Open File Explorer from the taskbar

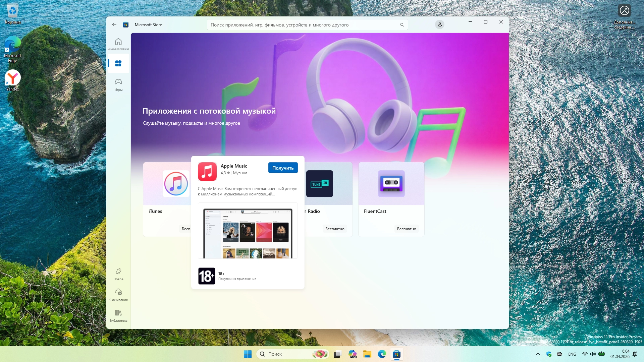pyautogui.click(x=367, y=354)
